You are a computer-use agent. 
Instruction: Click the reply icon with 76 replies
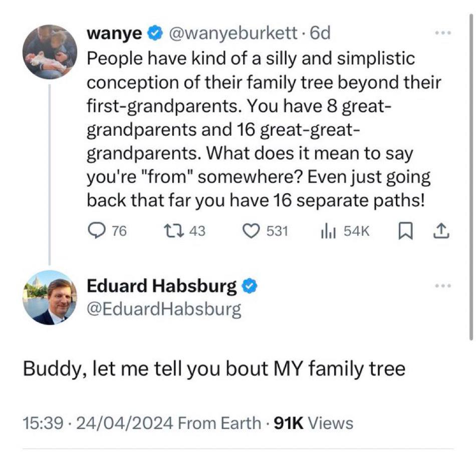96,230
